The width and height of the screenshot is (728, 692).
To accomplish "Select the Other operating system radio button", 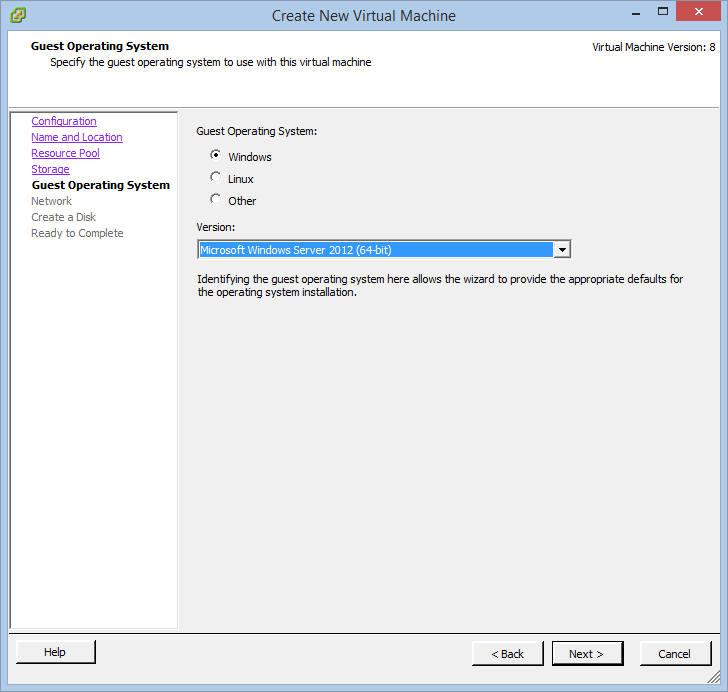I will point(216,200).
